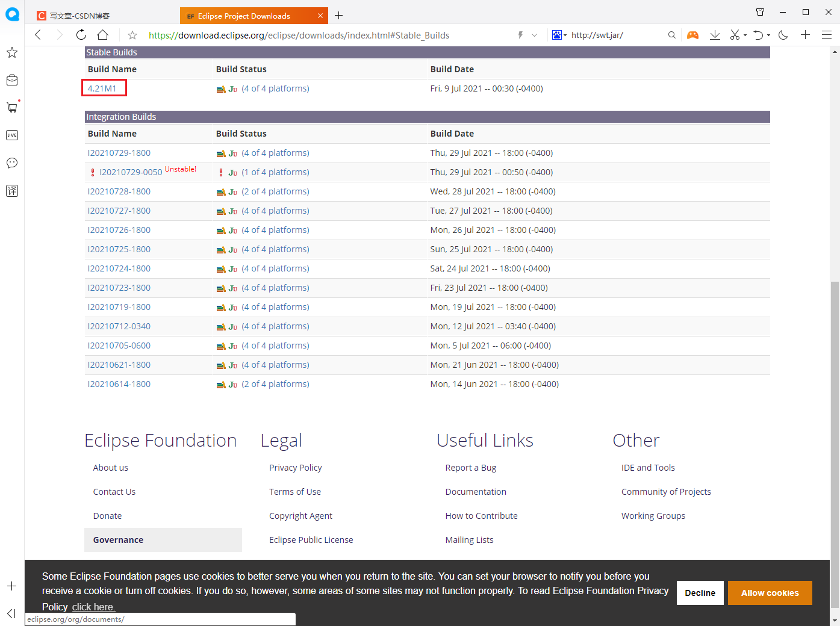
Task: Open unstable build I20210729-0050
Action: [131, 172]
